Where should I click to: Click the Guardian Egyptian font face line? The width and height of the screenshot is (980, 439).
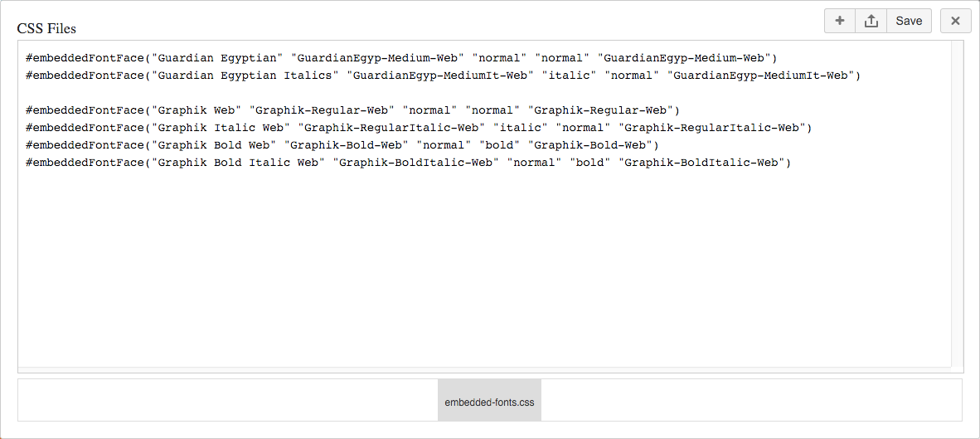(400, 58)
